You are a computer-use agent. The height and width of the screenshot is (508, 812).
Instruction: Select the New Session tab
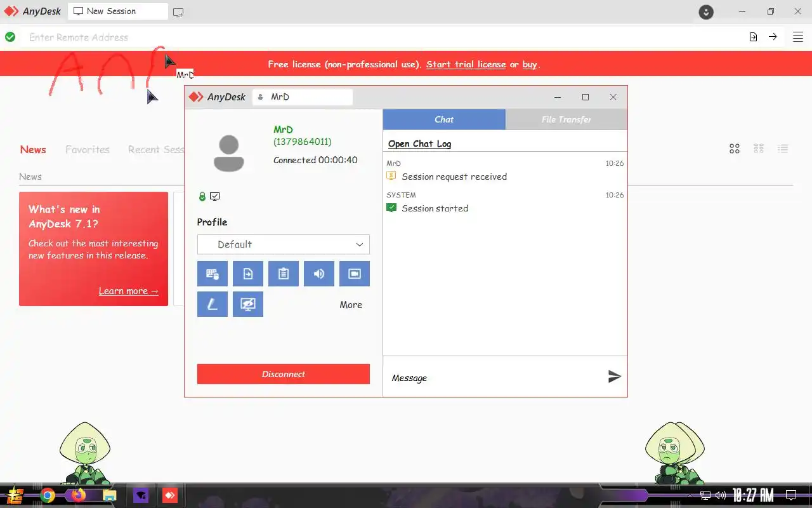pos(117,11)
